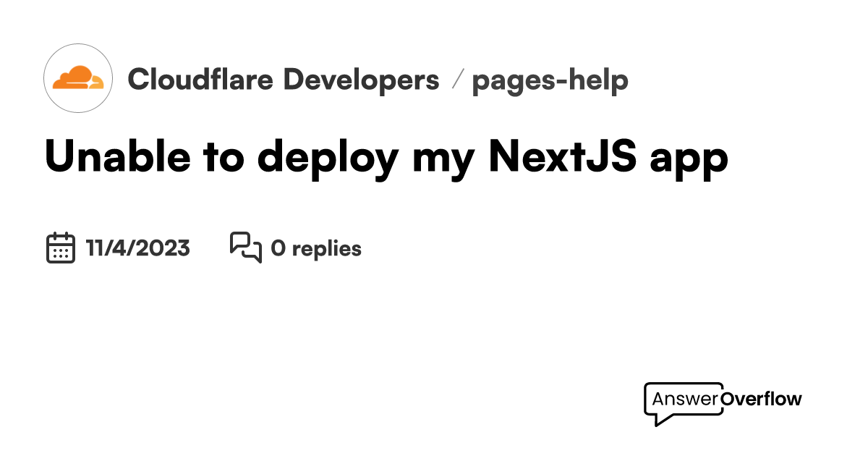Image resolution: width=868 pixels, height=456 pixels.
Task: Toggle the 0 replies counter
Action: click(x=315, y=248)
